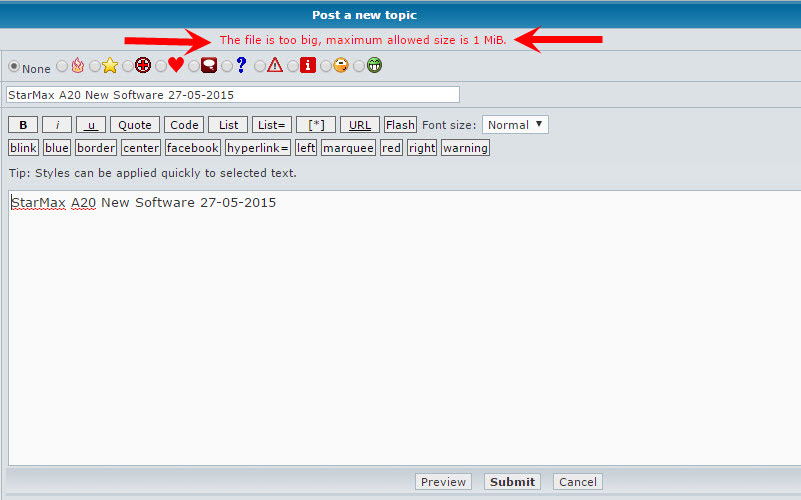
Task: Click the red BBCode button
Action: [391, 148]
